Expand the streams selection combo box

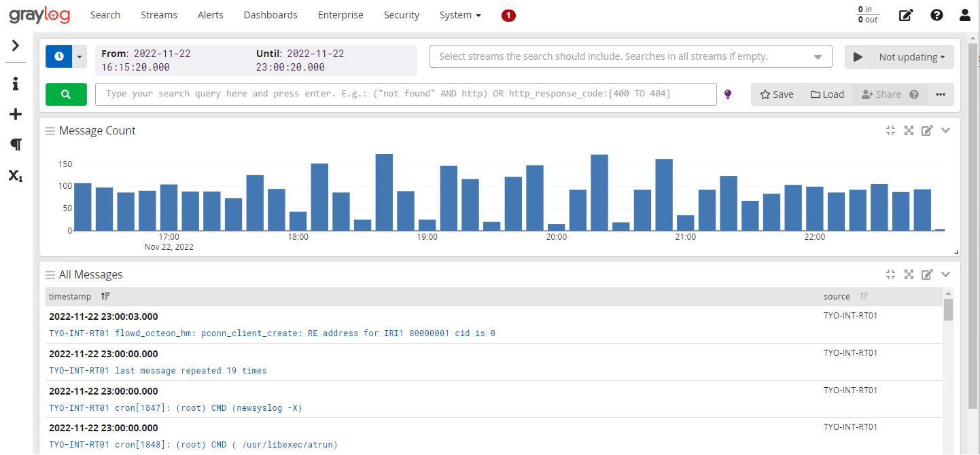(x=631, y=56)
